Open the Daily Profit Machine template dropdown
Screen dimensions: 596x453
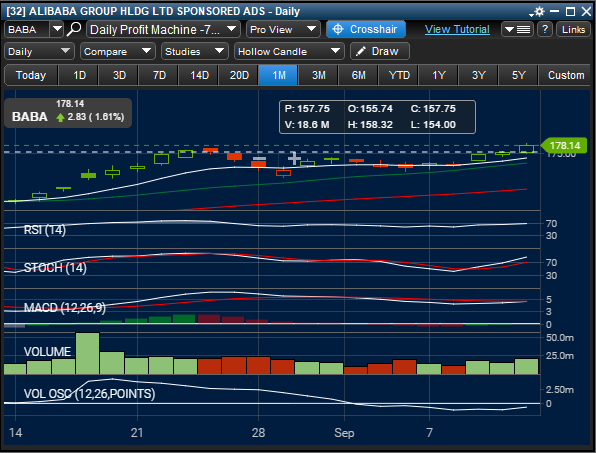(163, 29)
